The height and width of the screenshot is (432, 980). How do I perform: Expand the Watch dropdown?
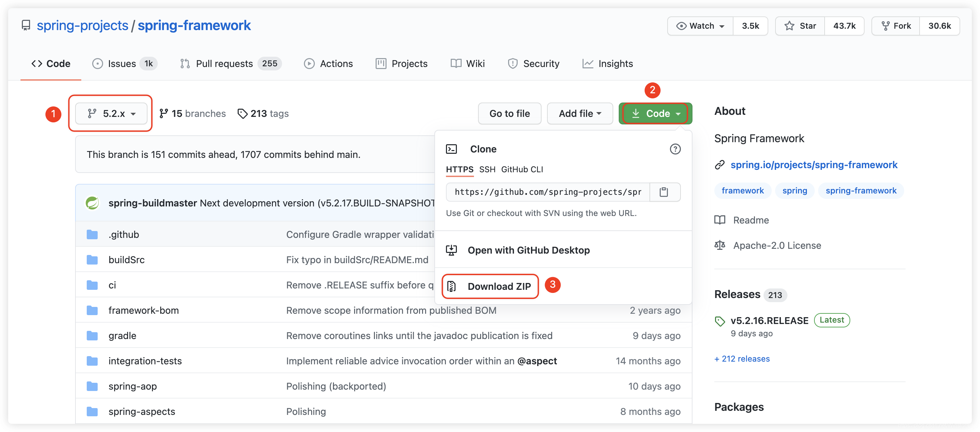click(700, 26)
